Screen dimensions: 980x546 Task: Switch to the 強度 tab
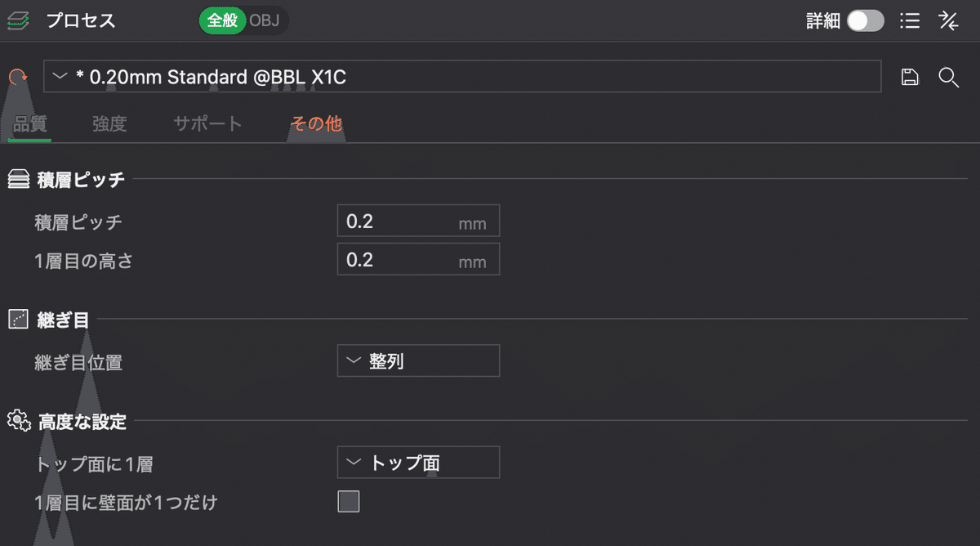pos(109,123)
